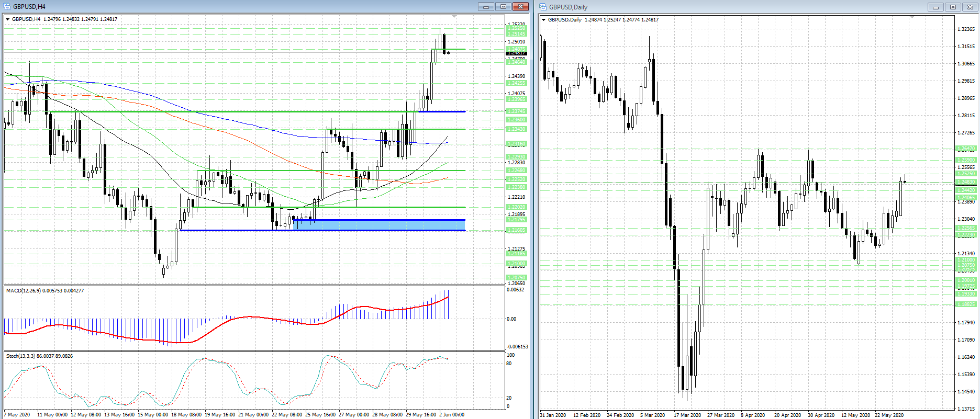Click price scale value 1.30665 in Daily chart
The height and width of the screenshot is (419, 980).
966,63
